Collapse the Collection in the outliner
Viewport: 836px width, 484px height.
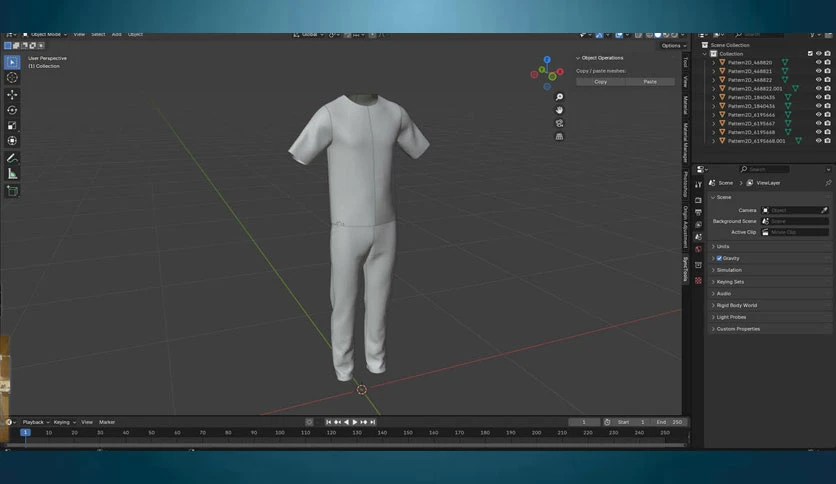coord(705,54)
